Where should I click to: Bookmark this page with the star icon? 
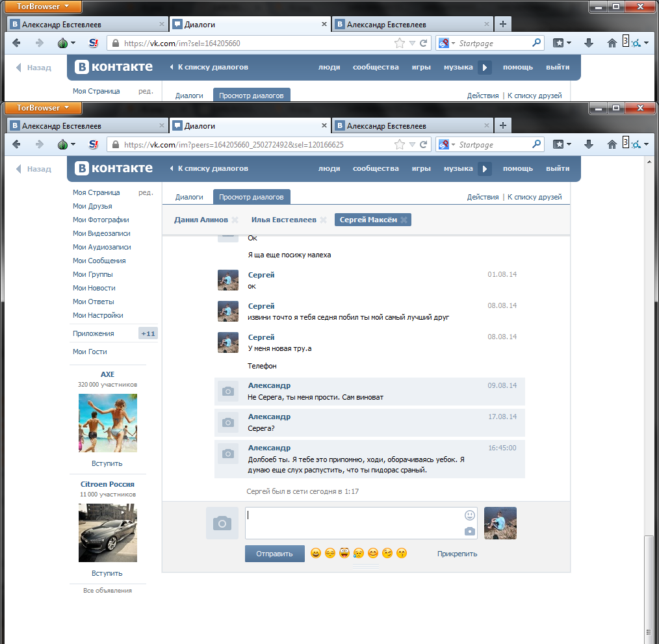point(399,145)
